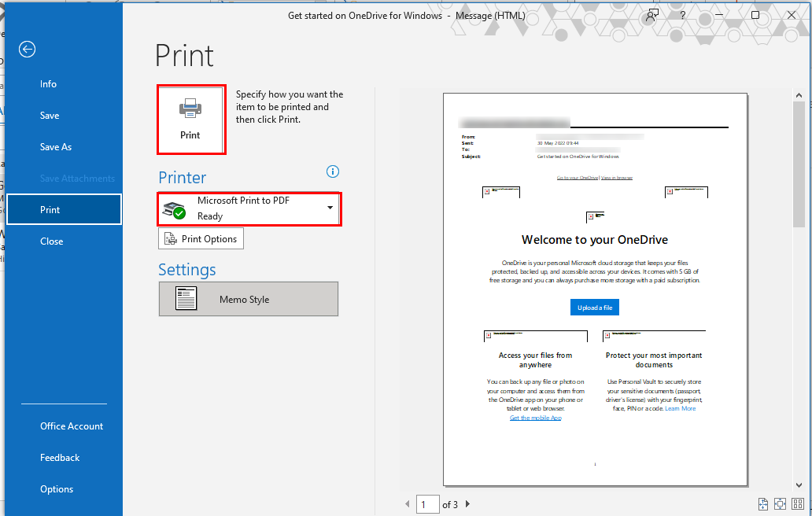
Task: Click the back arrow to exit backstage
Action: click(x=27, y=50)
